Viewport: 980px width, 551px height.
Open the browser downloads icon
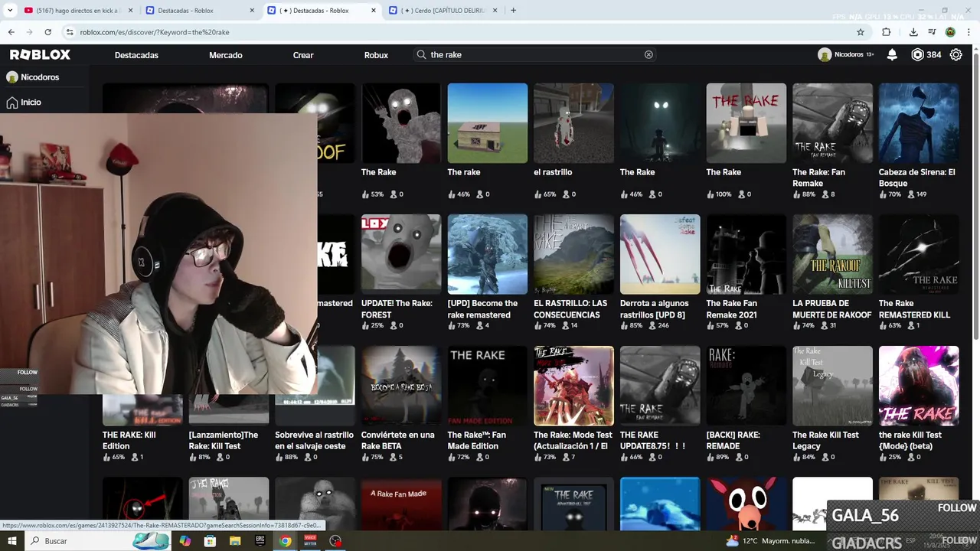(913, 32)
